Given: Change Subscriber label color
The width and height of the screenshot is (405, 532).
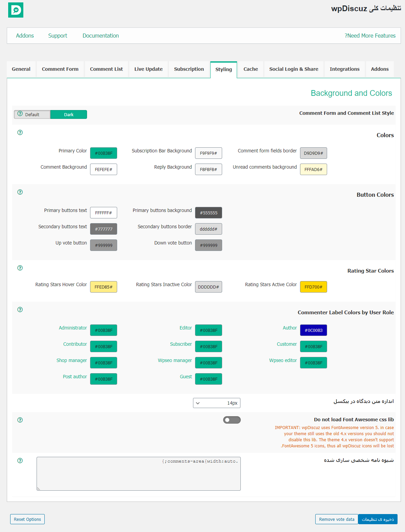Looking at the screenshot, I should [209, 346].
